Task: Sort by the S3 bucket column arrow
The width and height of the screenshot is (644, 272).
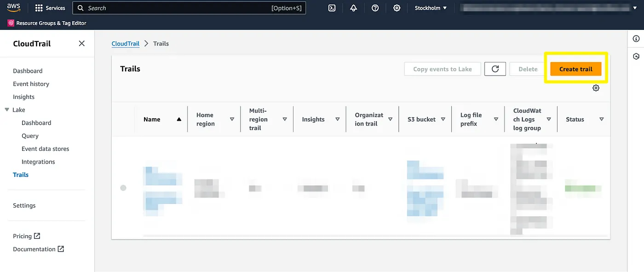Action: (443, 119)
